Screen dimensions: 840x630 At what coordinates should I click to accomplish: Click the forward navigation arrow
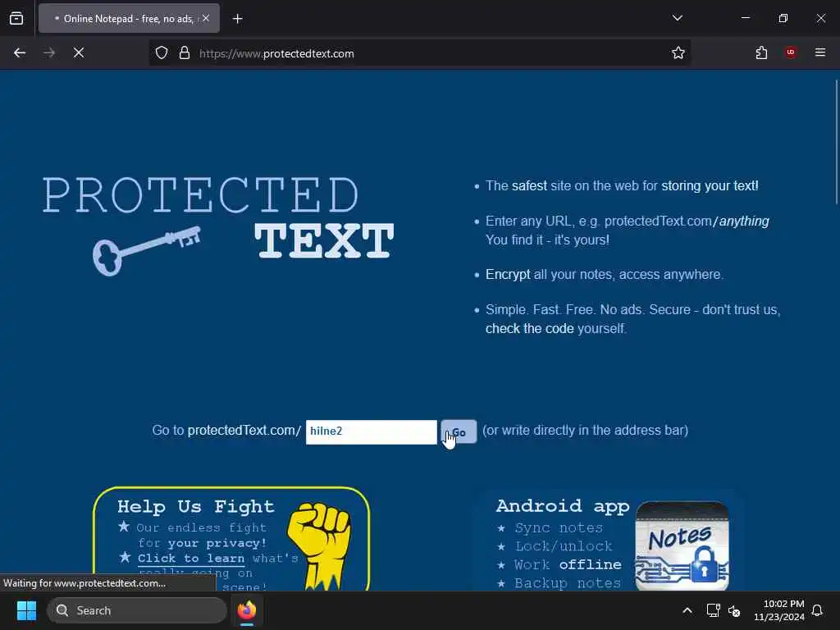coord(49,52)
